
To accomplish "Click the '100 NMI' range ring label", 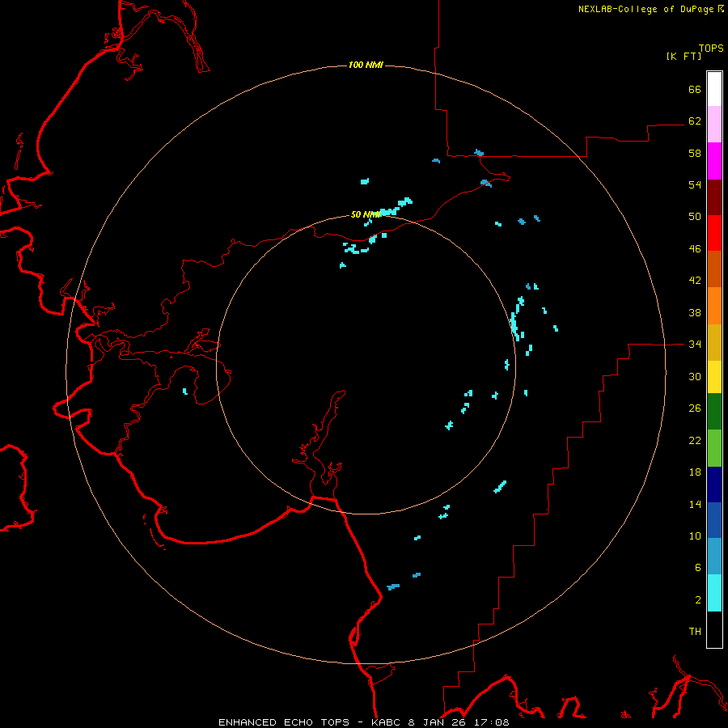I will tap(366, 65).
